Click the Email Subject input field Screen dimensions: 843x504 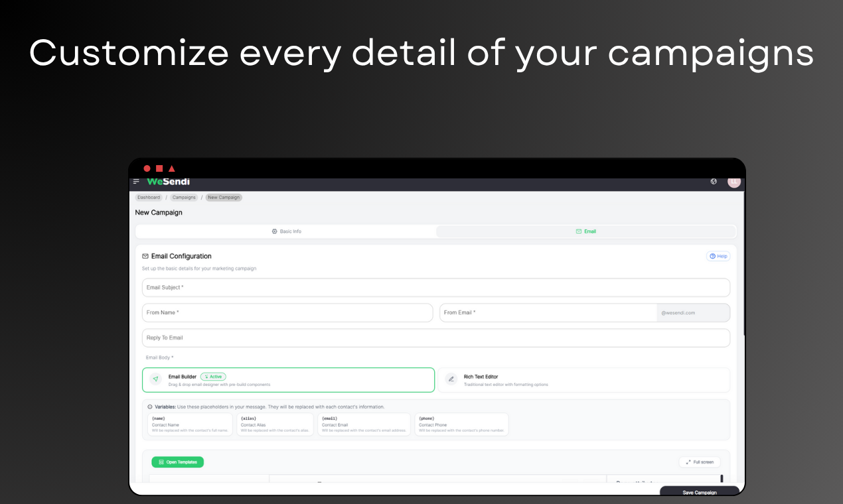(436, 287)
